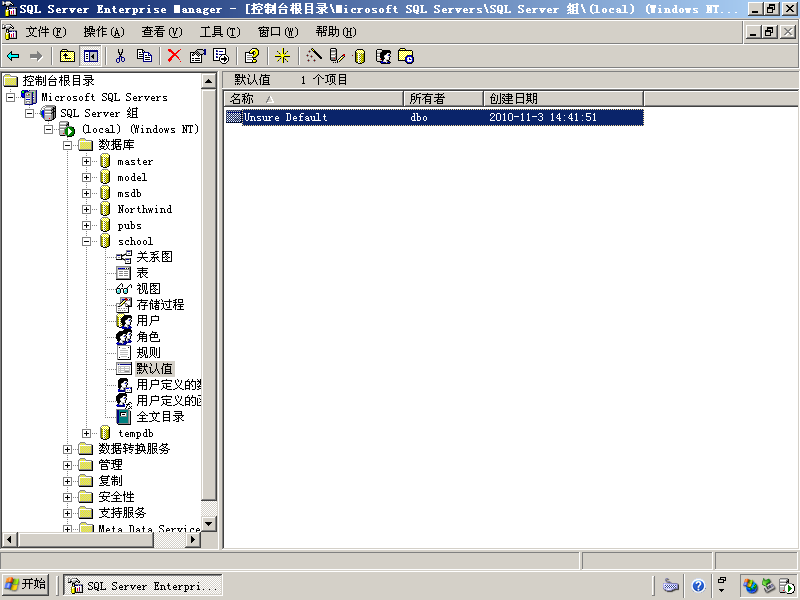This screenshot has height=600, width=800.
Task: Click the New Job folder toolbar icon
Action: click(x=406, y=56)
